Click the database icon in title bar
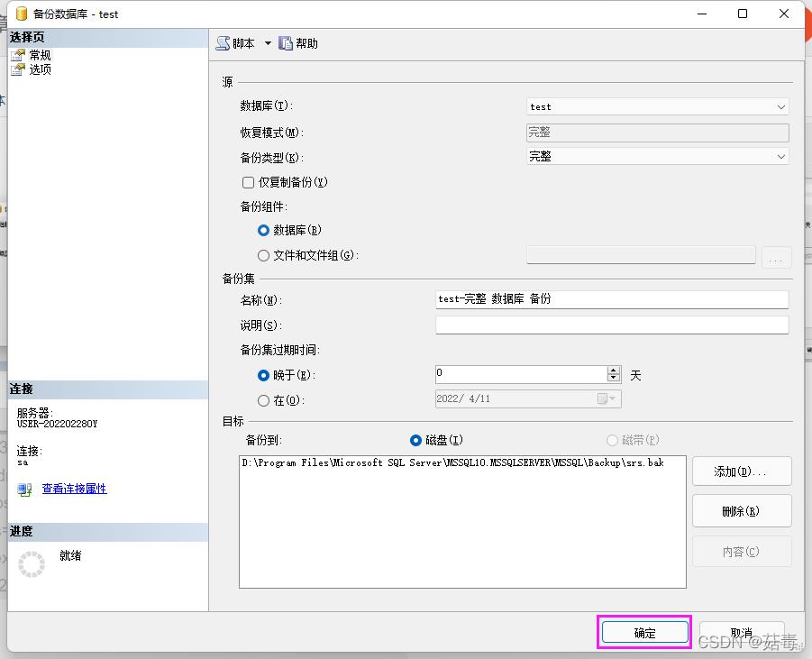The width and height of the screenshot is (812, 659). [x=20, y=14]
